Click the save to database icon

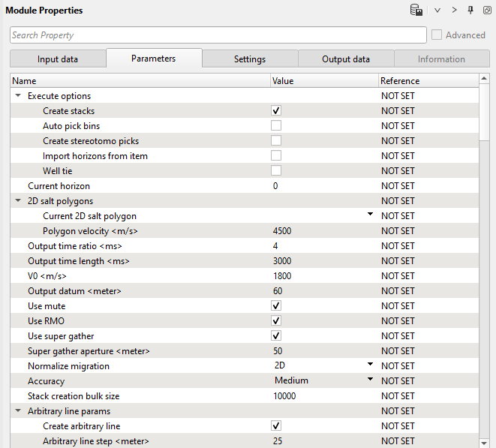pos(416,11)
